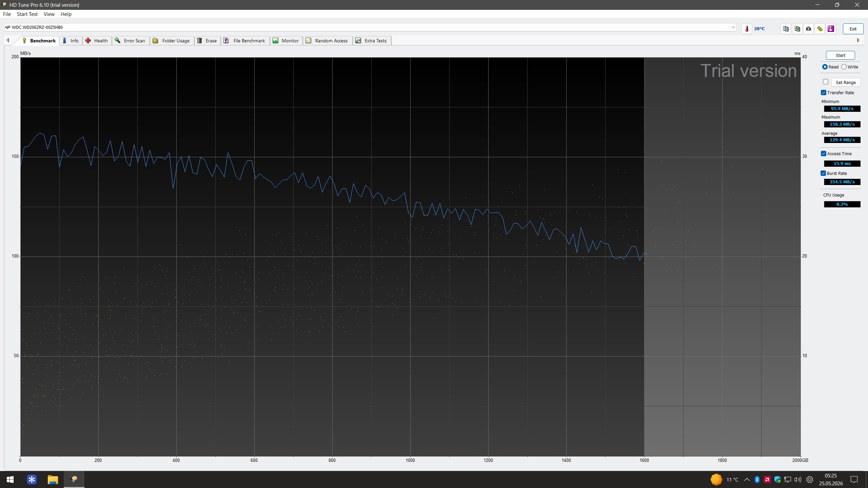Screen dimensions: 868x488
Task: Open the File menu
Action: (x=7, y=14)
